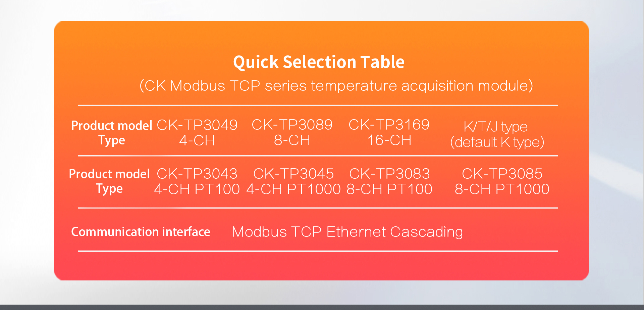
Task: Click the 16-CH channel count text
Action: (x=389, y=140)
